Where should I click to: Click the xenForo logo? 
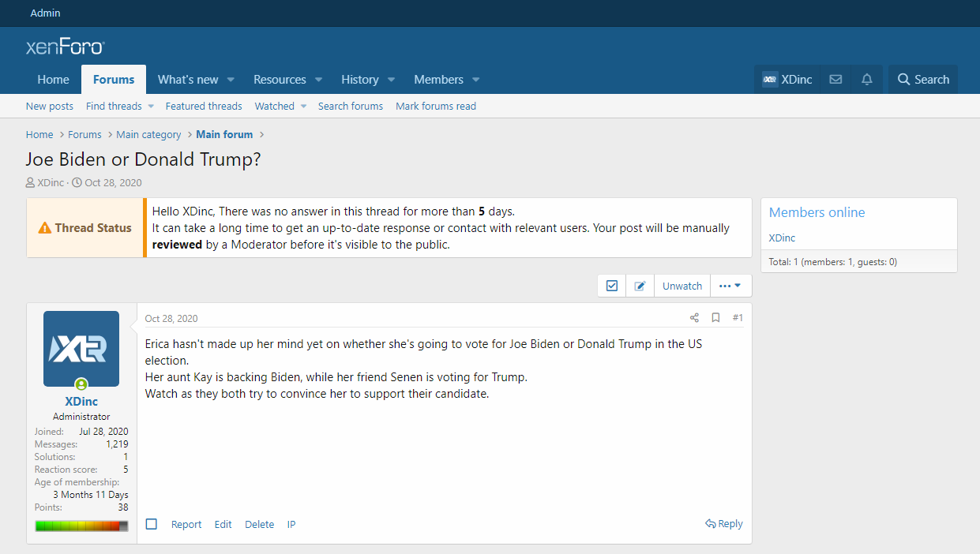pos(65,47)
